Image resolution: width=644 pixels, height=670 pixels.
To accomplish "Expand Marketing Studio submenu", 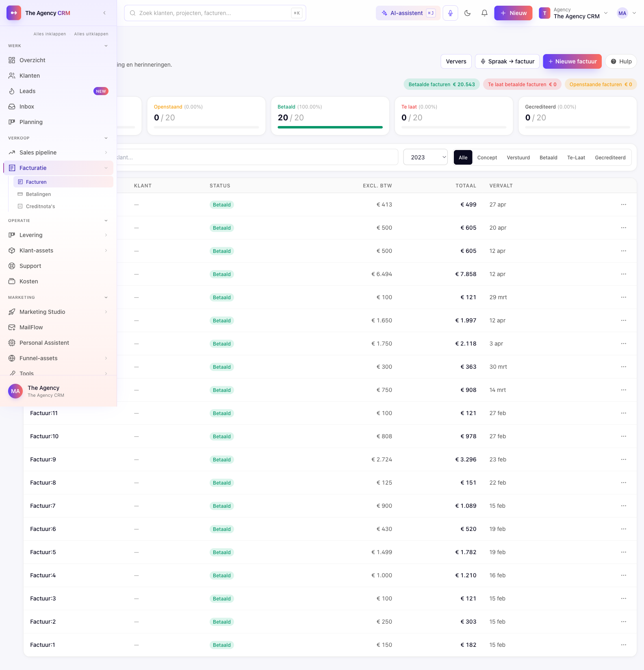I will point(106,312).
